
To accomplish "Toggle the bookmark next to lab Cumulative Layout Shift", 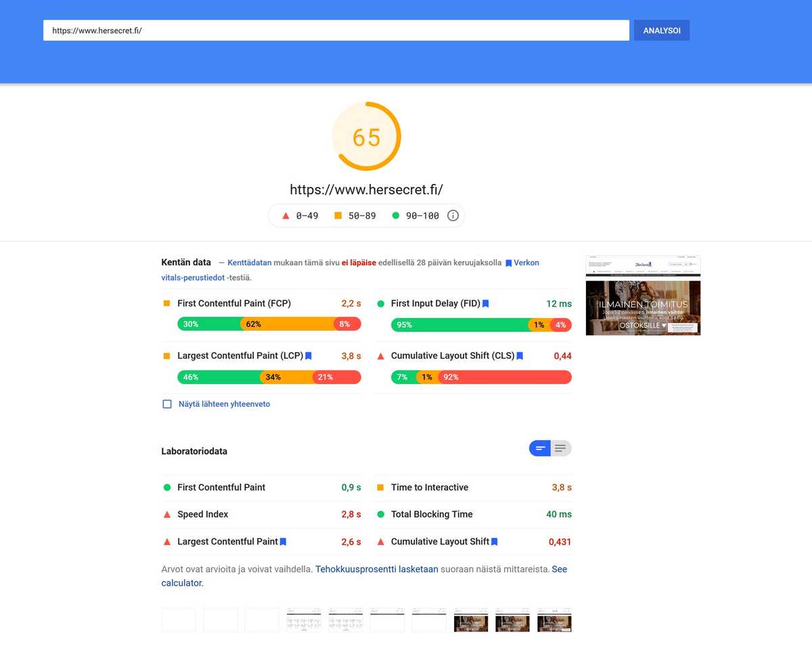I will click(494, 542).
